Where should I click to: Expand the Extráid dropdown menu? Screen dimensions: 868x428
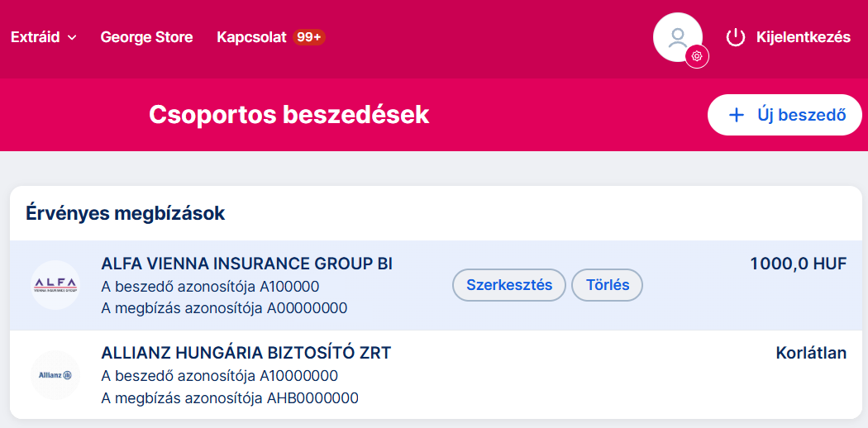pos(43,37)
